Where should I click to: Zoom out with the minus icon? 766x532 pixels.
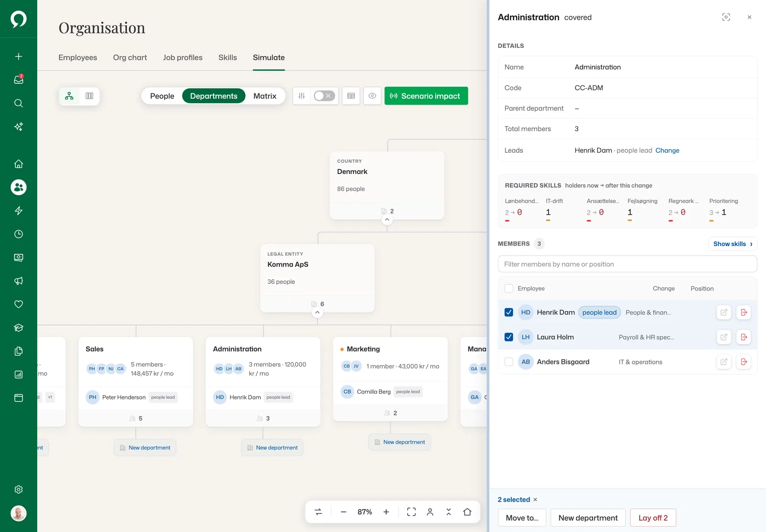click(343, 512)
